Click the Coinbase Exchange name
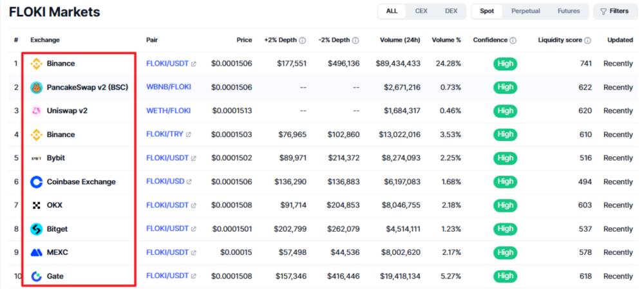644x289 pixels. click(x=81, y=182)
